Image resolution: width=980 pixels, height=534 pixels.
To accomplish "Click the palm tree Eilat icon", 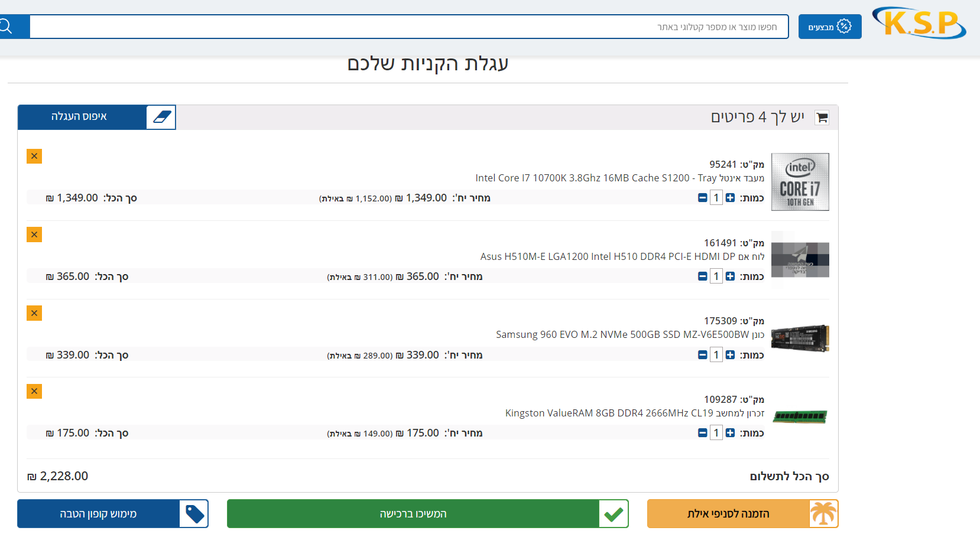I will coord(823,514).
